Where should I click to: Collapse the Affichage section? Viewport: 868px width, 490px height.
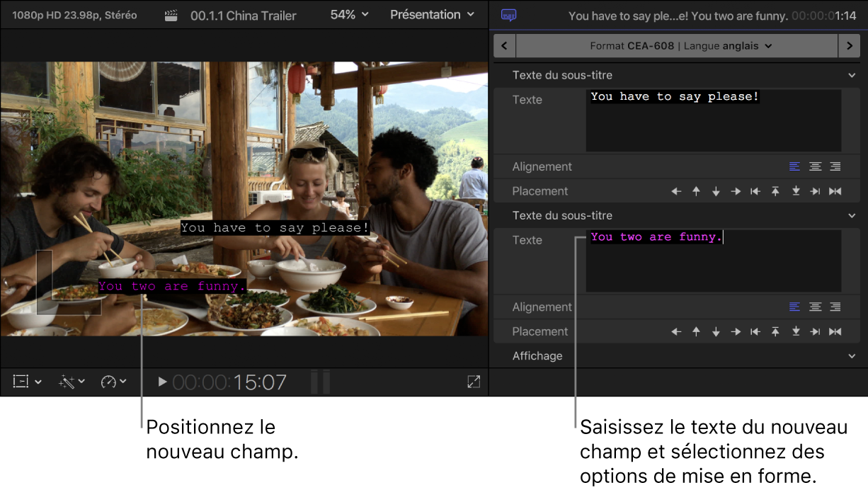click(x=852, y=355)
